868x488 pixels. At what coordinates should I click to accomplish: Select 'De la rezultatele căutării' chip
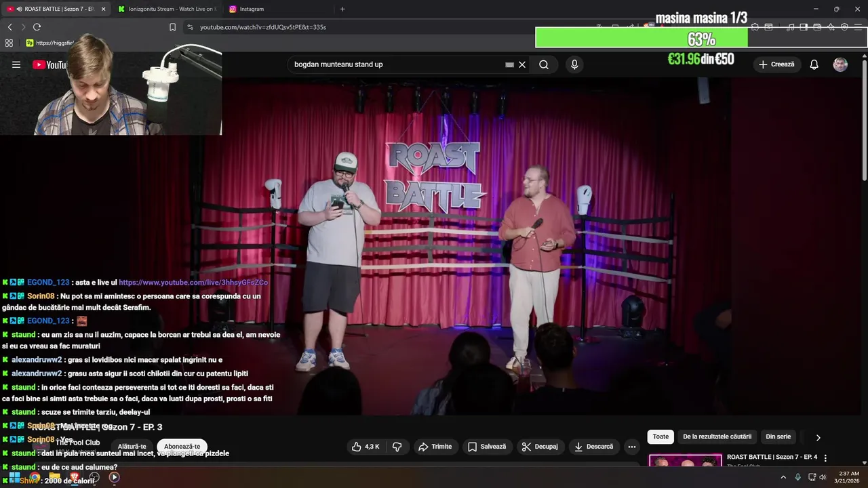(717, 437)
